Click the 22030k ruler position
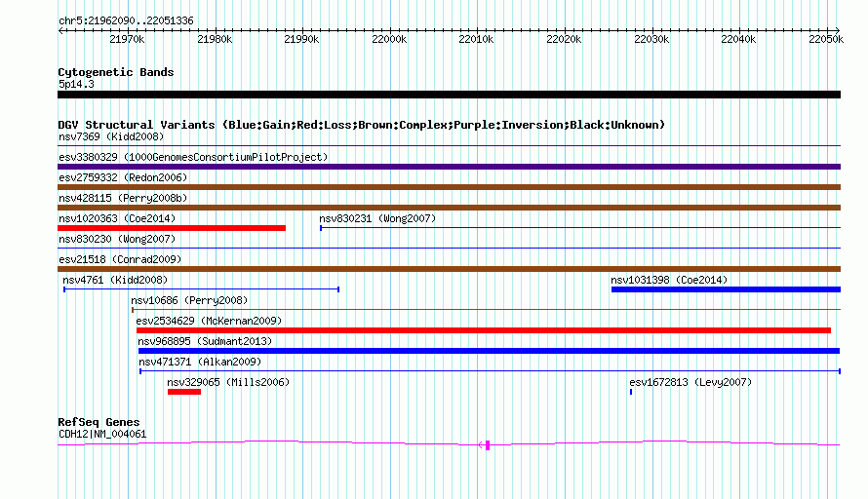 pos(651,39)
